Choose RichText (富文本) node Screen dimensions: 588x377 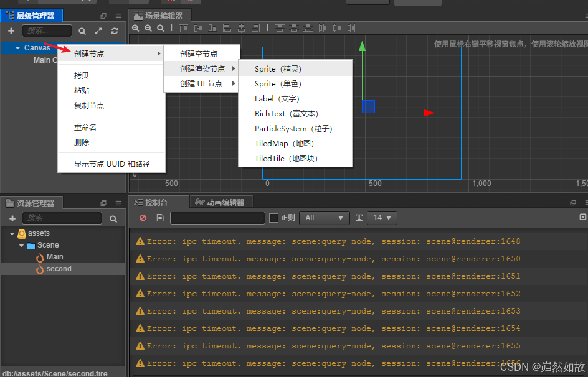pos(295,114)
